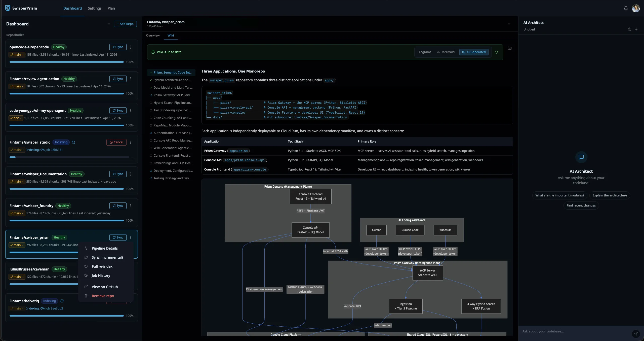Open kebab menu for Fintama/review-agent-action
Viewport: 644px width, 341px height.
click(130, 79)
